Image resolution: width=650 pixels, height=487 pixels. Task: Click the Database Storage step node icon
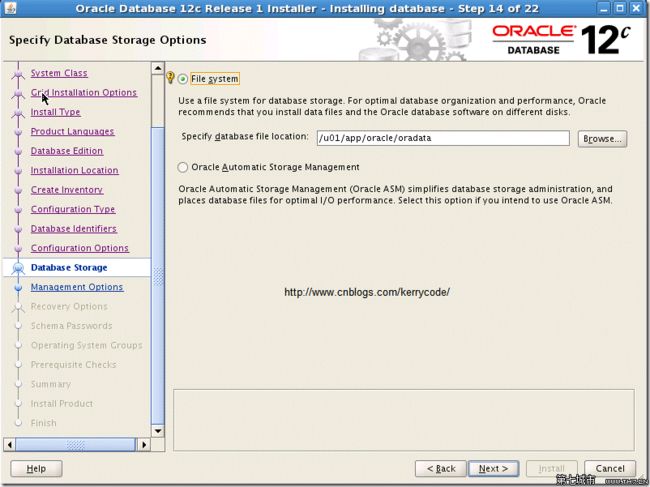(18, 268)
